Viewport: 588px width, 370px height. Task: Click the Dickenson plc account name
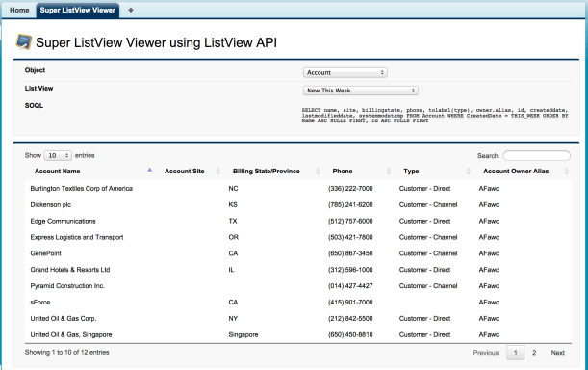pos(51,204)
